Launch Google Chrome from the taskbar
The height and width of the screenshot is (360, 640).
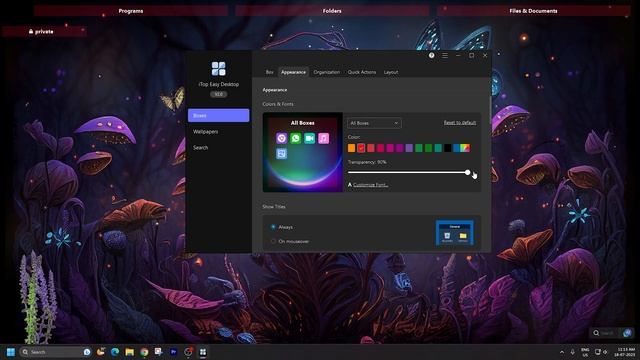click(x=144, y=352)
